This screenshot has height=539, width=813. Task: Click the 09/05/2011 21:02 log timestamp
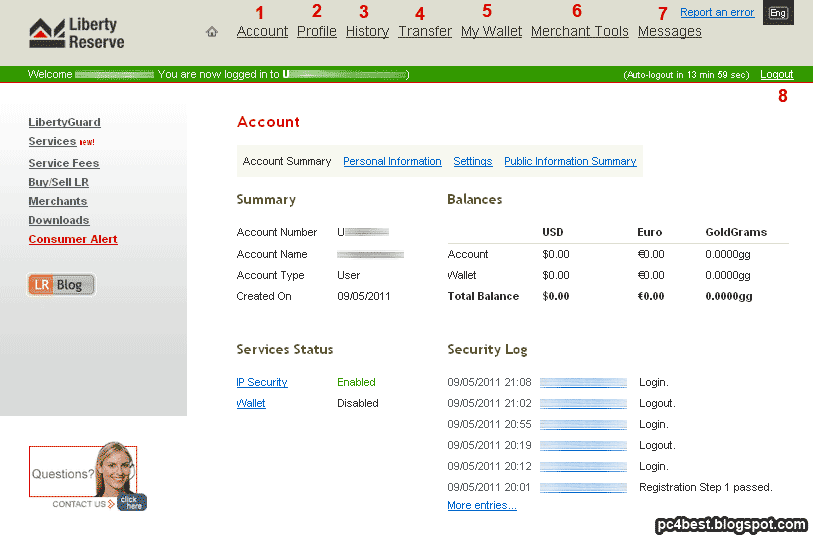[x=489, y=403]
